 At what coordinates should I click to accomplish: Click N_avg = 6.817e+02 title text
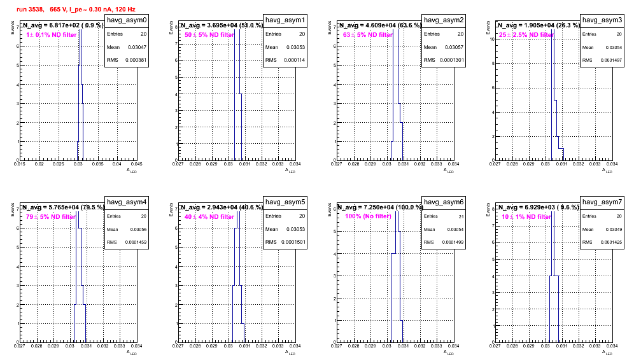pyautogui.click(x=63, y=25)
